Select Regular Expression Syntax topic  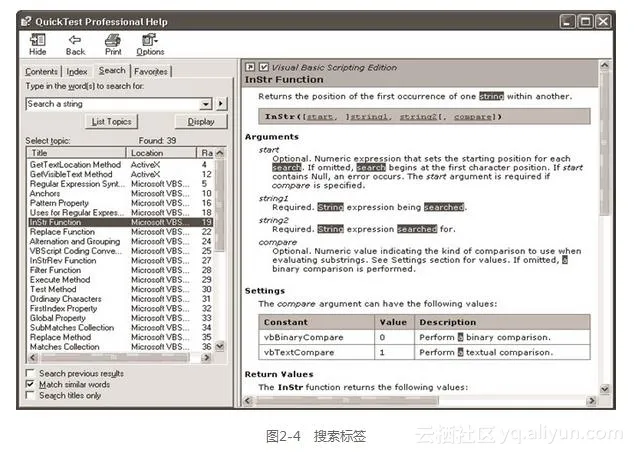[76, 184]
